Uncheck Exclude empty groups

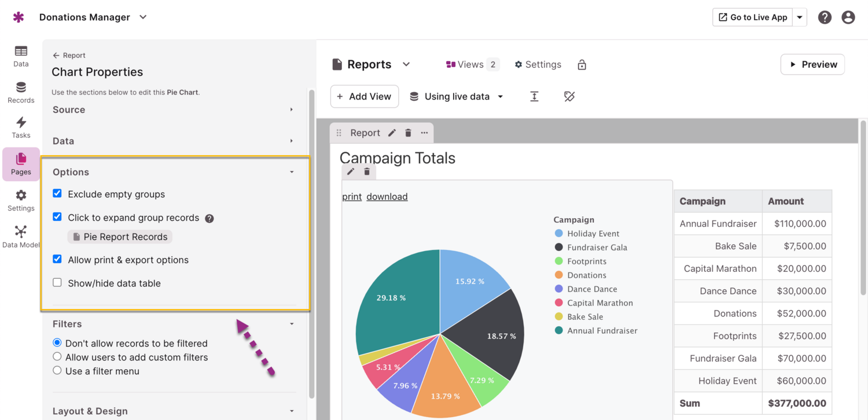(57, 194)
